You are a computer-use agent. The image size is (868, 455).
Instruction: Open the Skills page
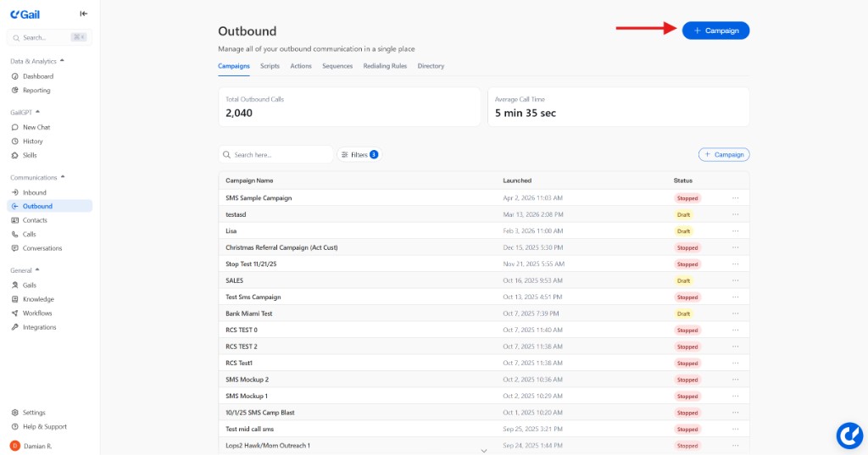coord(30,155)
